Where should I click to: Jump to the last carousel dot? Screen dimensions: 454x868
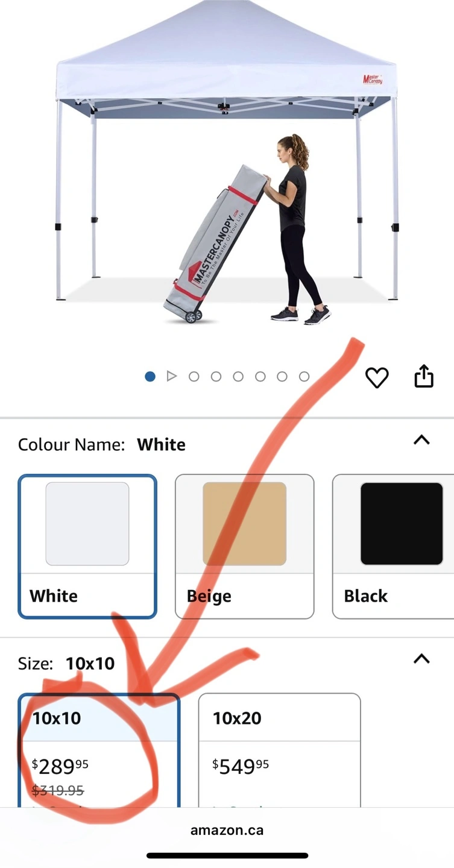pyautogui.click(x=304, y=377)
